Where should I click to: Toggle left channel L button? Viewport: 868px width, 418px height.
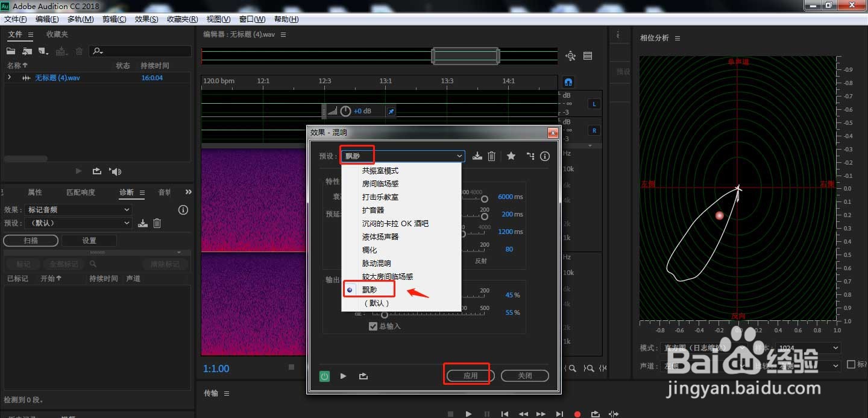[x=594, y=104]
